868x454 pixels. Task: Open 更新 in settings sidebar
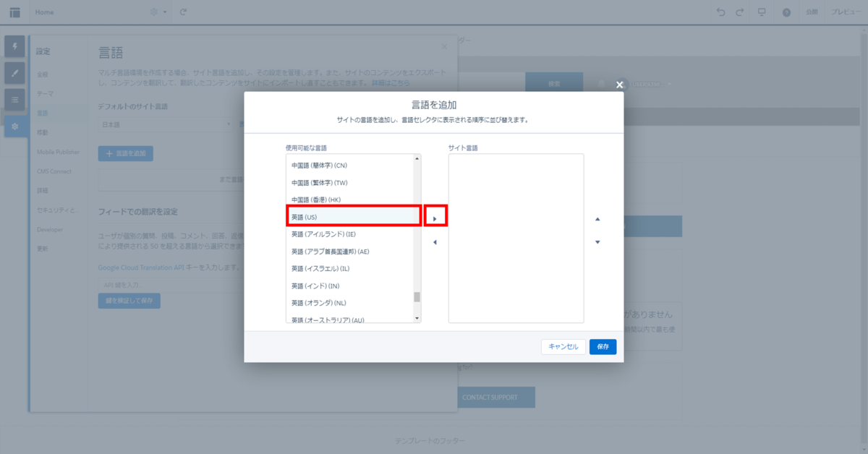[x=42, y=249]
